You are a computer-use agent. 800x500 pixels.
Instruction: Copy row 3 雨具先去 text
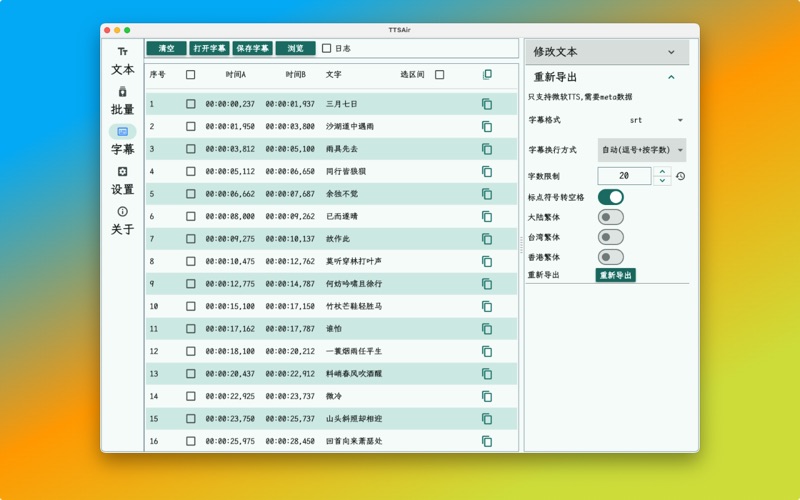click(487, 149)
